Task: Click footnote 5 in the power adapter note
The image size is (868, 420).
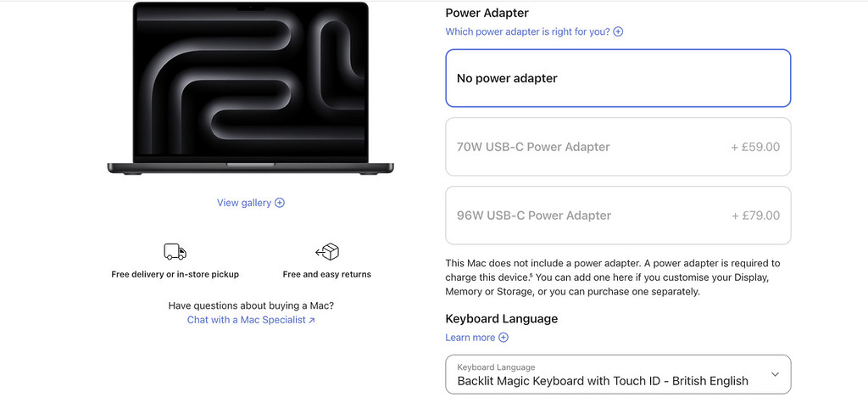Action: click(531, 274)
